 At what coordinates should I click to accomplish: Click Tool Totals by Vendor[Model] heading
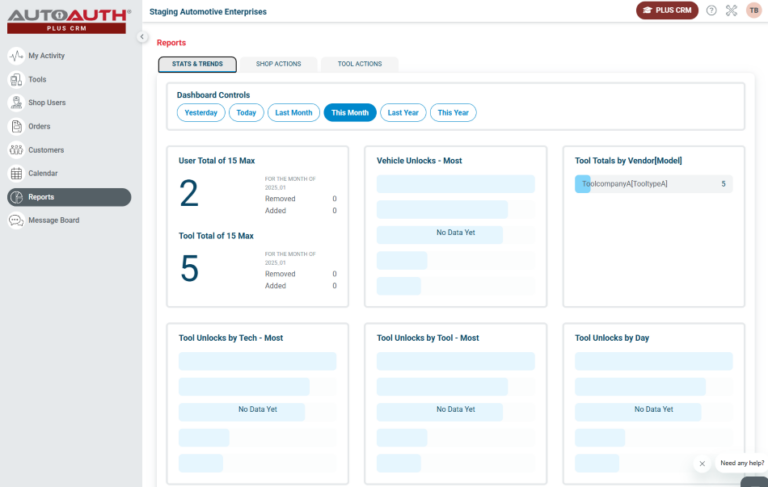[x=628, y=161]
